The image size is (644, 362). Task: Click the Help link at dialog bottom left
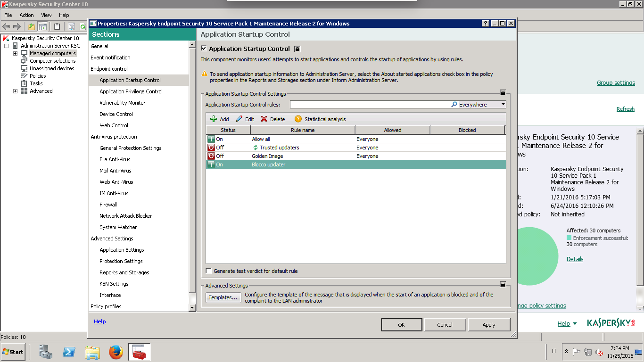[x=100, y=321]
